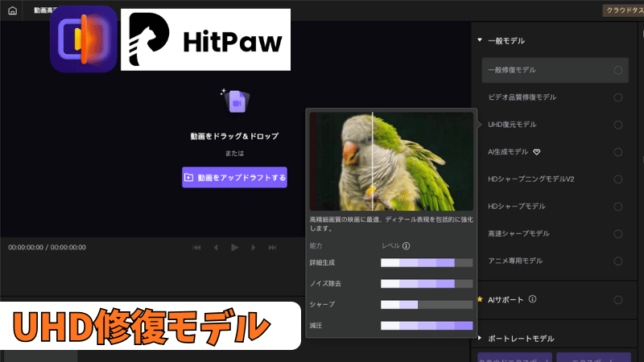Screen dimensions: 644x362
Task: Go to the home screen icon
Action: pyautogui.click(x=12, y=10)
